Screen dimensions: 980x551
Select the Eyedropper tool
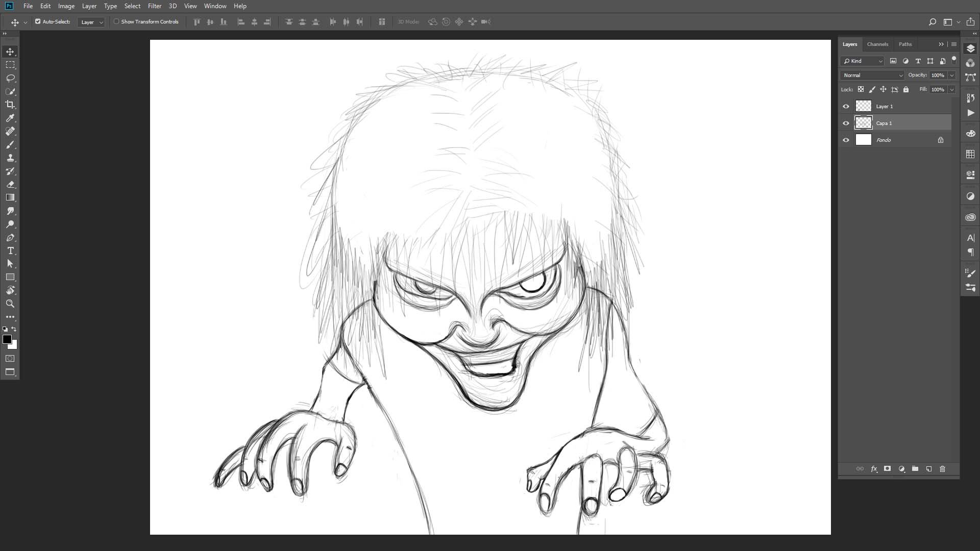point(10,118)
